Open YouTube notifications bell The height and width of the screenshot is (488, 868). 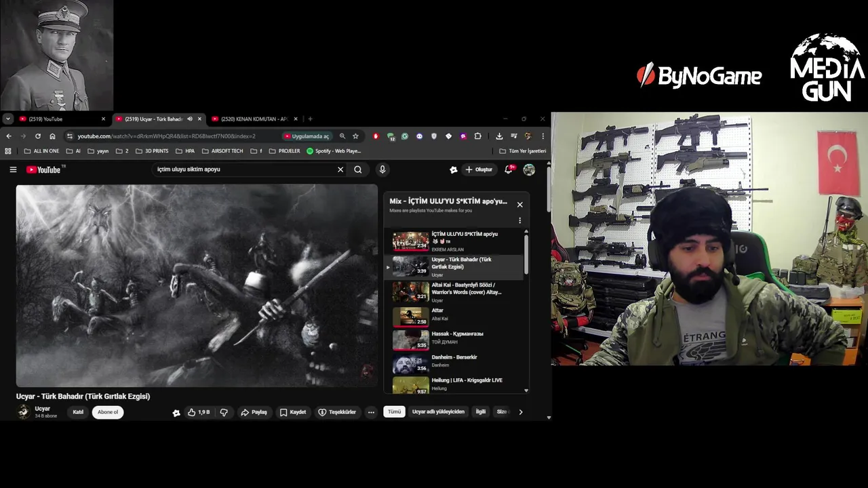click(x=509, y=169)
